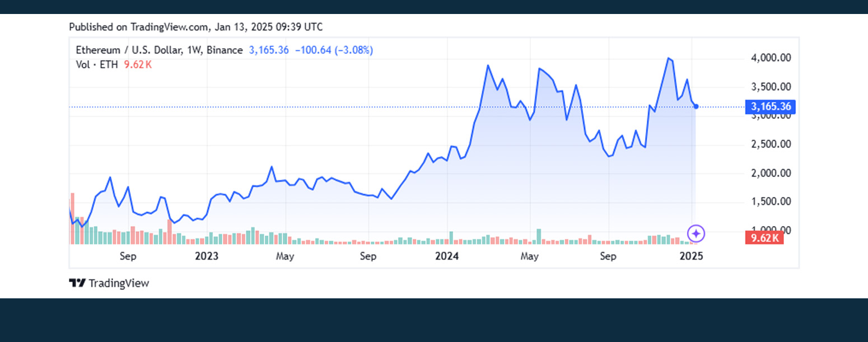Select the current price label 3,165.36 on axis
The image size is (868, 342).
pyautogui.click(x=770, y=107)
